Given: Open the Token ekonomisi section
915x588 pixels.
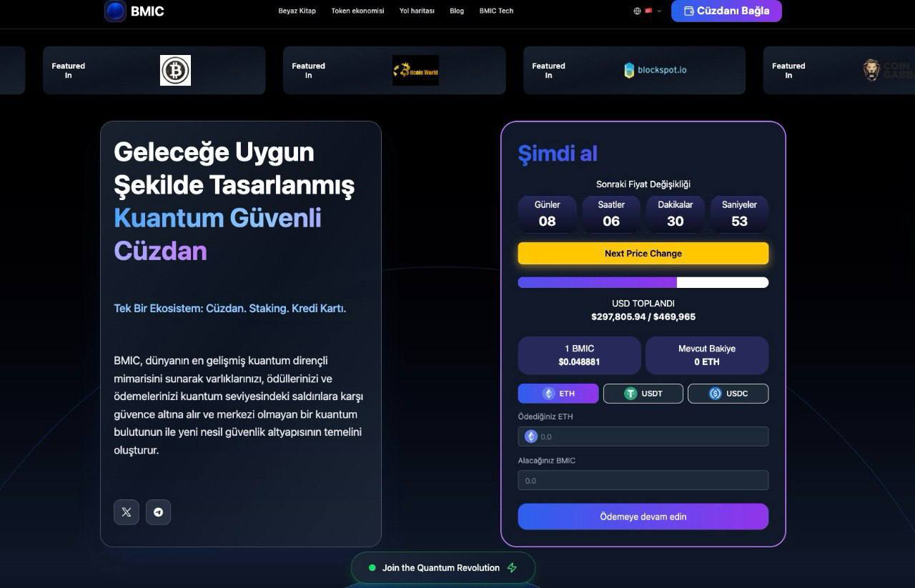Looking at the screenshot, I should pos(357,11).
